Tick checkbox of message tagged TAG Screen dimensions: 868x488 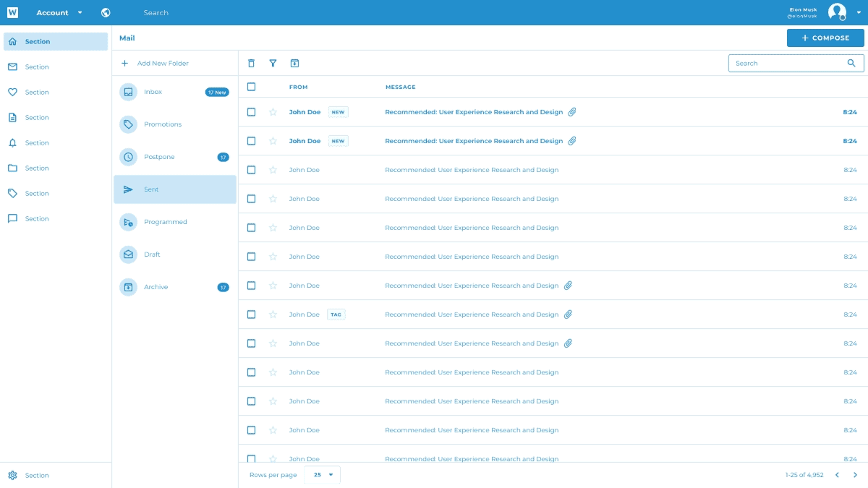251,314
